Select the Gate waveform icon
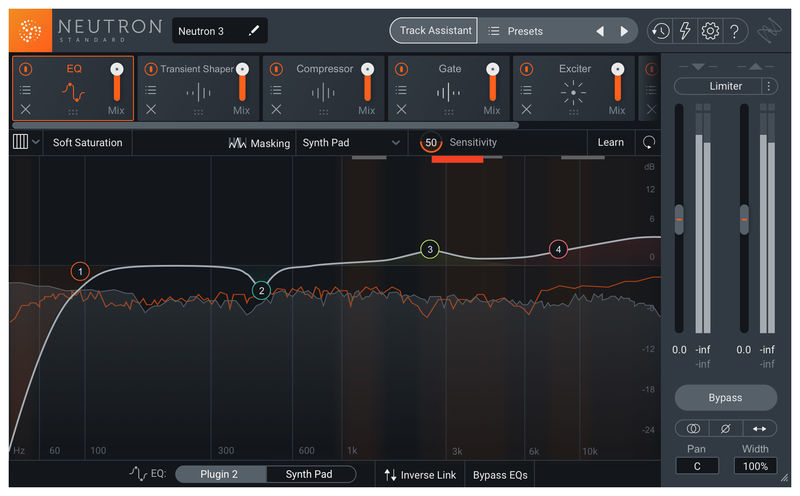 448,93
